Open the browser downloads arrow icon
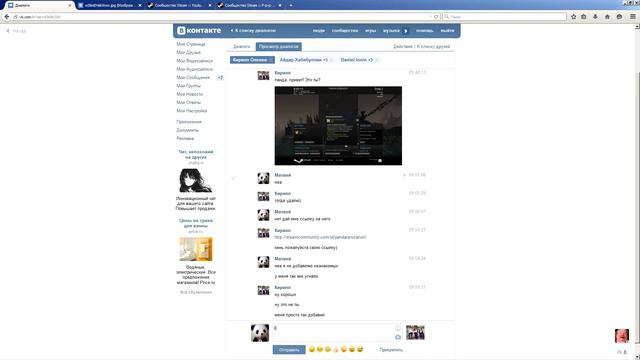 pyautogui.click(x=595, y=17)
